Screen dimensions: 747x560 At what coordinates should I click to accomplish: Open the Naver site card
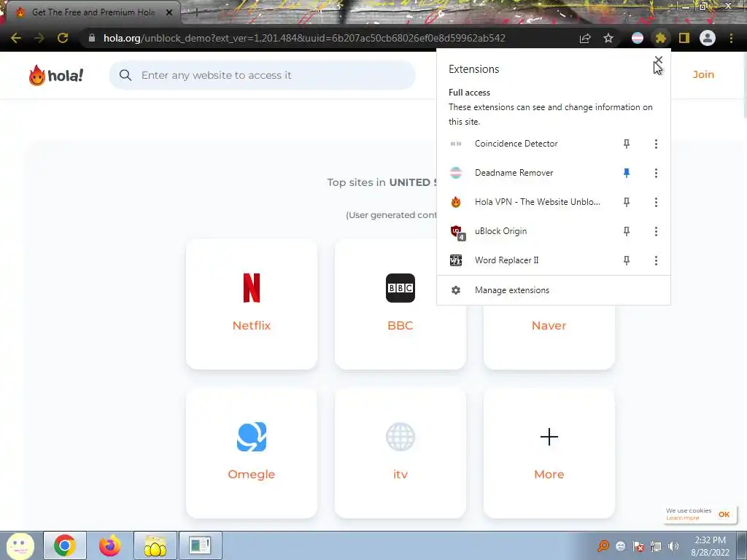[x=549, y=337]
